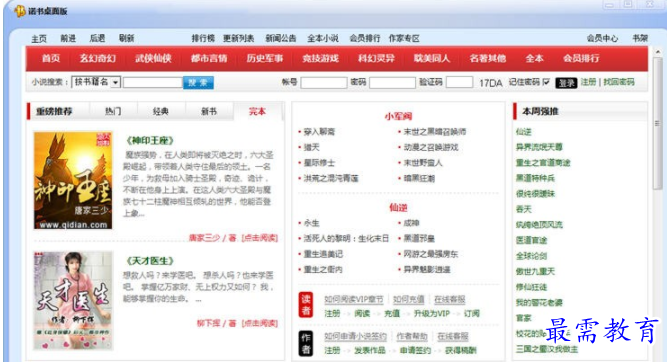The height and width of the screenshot is (362, 667).
Task: Select 耽美同人 category in red navigation bar
Action: coord(432,58)
